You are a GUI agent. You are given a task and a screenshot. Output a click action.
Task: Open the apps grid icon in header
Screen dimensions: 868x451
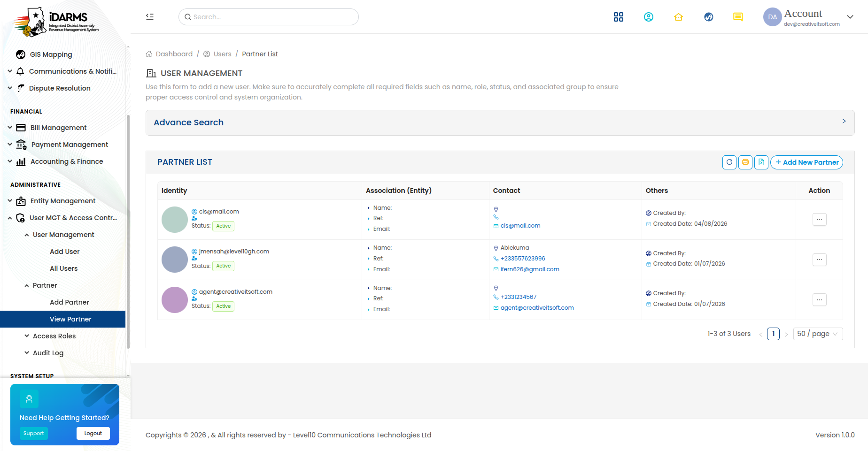tap(619, 17)
